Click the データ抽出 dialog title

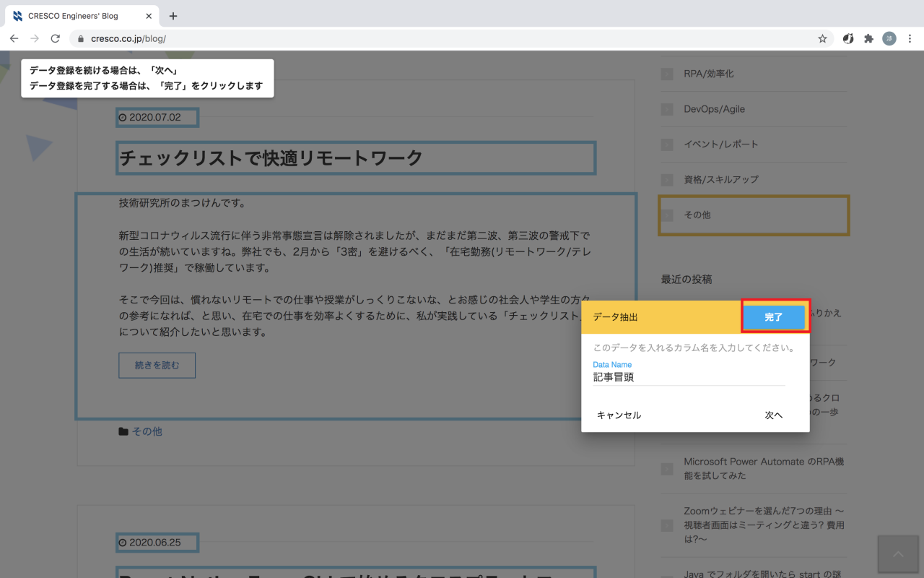click(615, 317)
